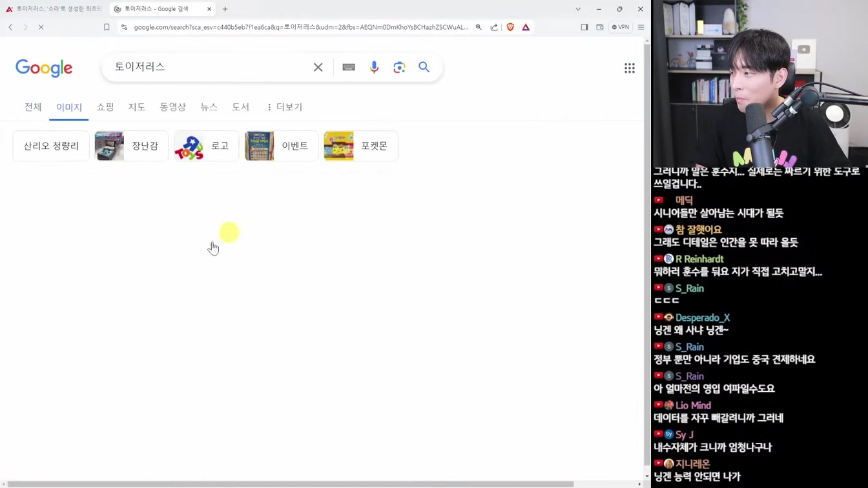The width and height of the screenshot is (868, 488).
Task: Filter images by 이벤트 chip
Action: 282,146
